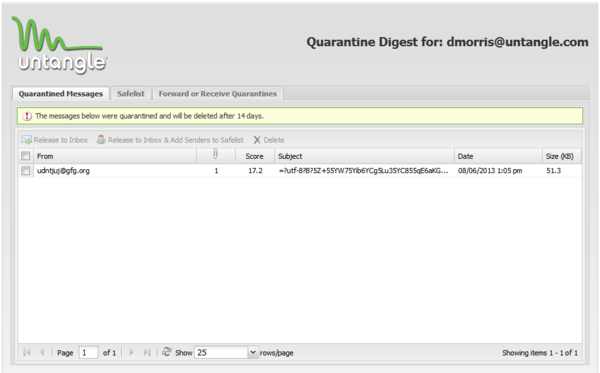This screenshot has height=373, width=600.
Task: Sort by the Size (KB) column header
Action: click(562, 156)
